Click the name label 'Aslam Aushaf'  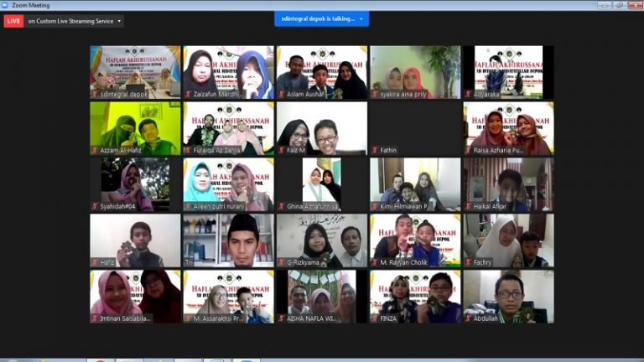[305, 95]
